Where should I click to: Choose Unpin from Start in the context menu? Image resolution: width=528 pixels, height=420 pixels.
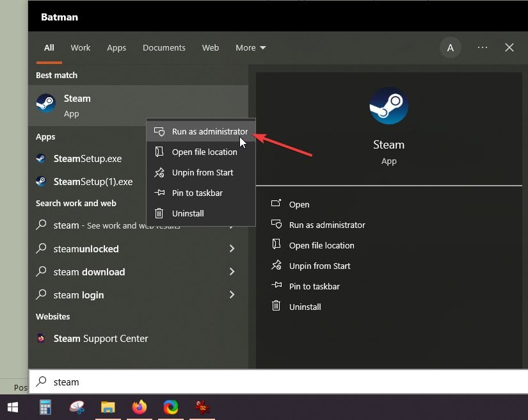click(x=201, y=172)
